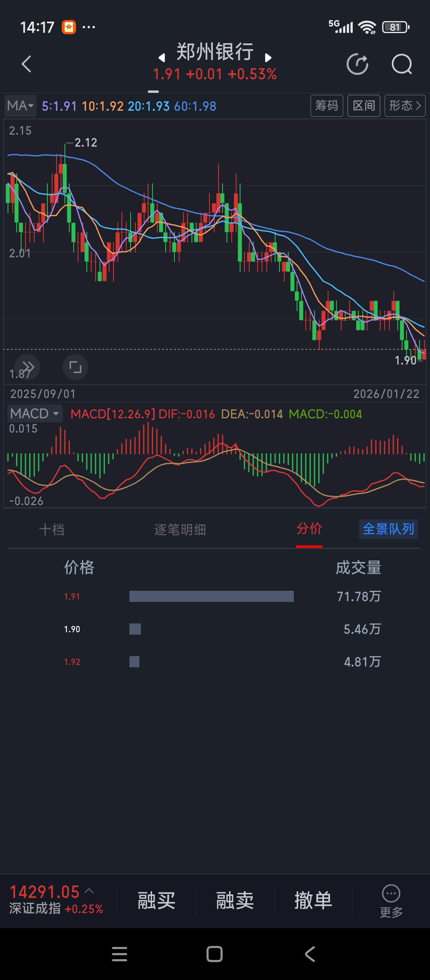Screen dimensions: 430x980
Task: Tap the DEA:-0.014 readout
Action: pyautogui.click(x=252, y=414)
